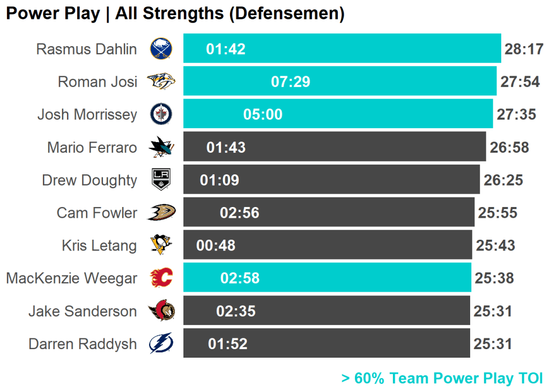Click the Winnipeg Jets logo icon
The width and height of the screenshot is (549, 392).
(x=160, y=114)
